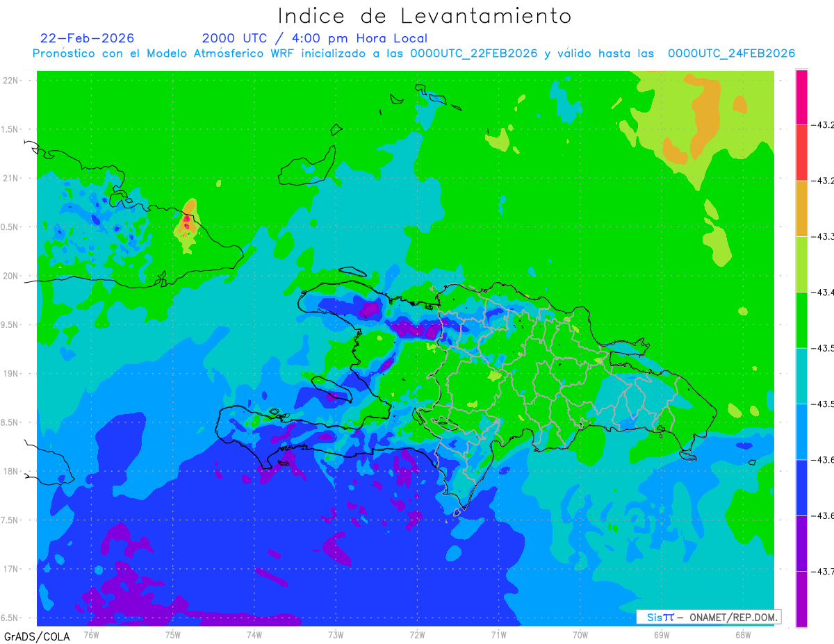This screenshot has width=834, height=644.
Task: Choose the violet swatch above -43.7
Action: coord(801,543)
